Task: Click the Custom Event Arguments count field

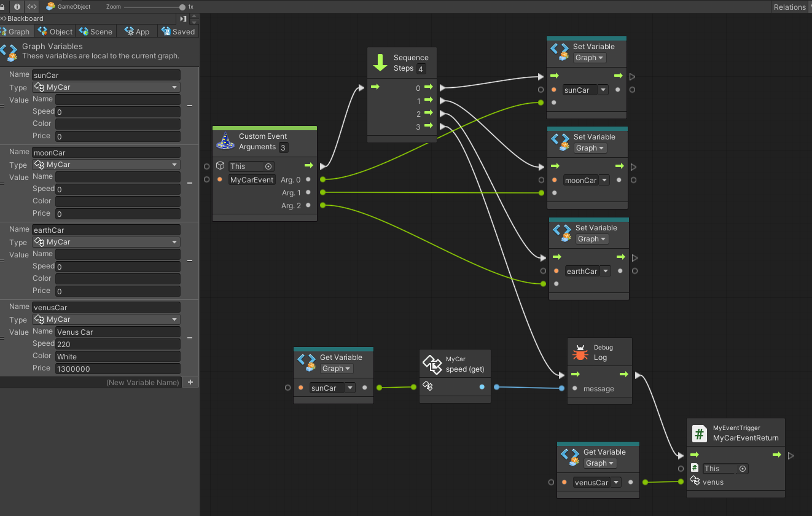Action: pos(284,147)
